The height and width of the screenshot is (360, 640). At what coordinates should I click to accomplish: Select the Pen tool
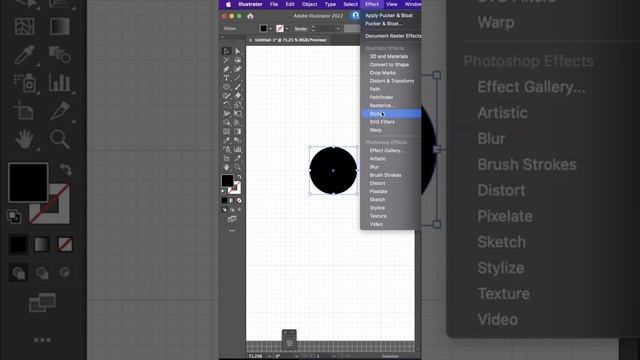[227, 69]
